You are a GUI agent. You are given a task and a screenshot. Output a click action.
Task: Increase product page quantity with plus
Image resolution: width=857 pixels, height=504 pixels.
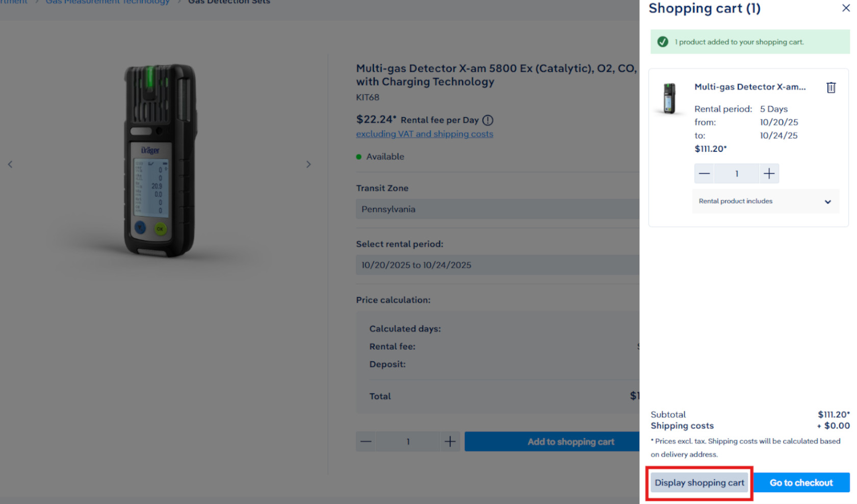[x=450, y=442]
